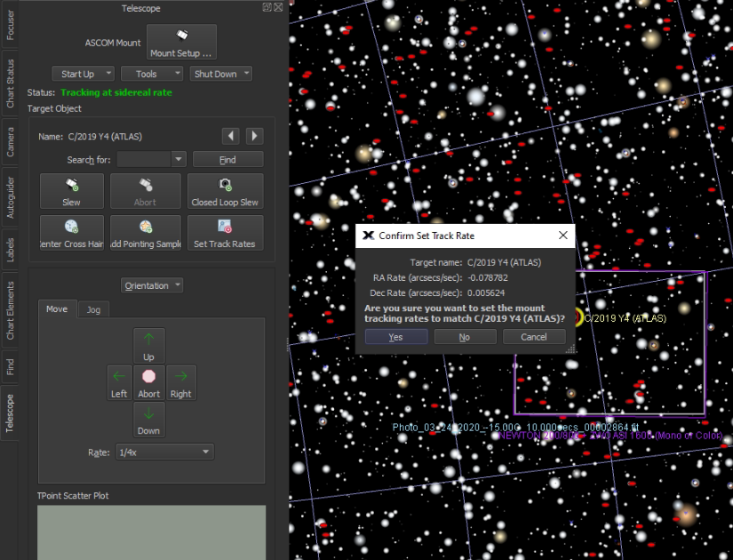Screen dimensions: 733x560
Task: Start a Closed Loop Slew
Action: click(225, 191)
